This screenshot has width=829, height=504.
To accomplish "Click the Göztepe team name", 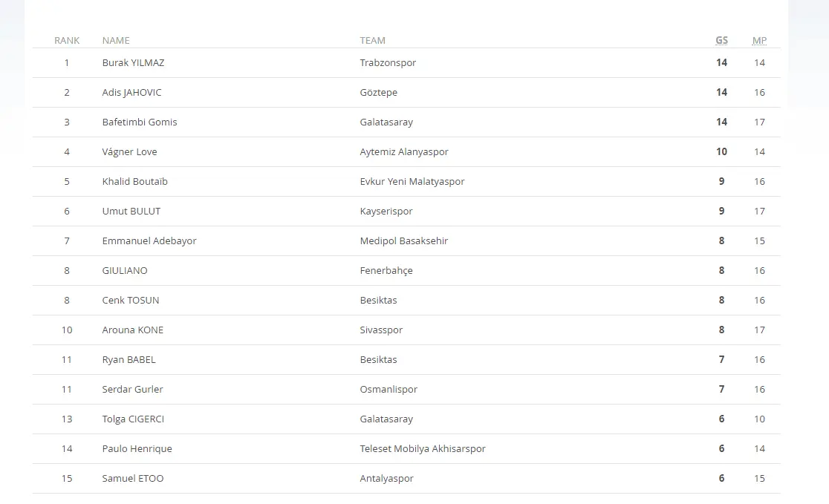I will 378,92.
